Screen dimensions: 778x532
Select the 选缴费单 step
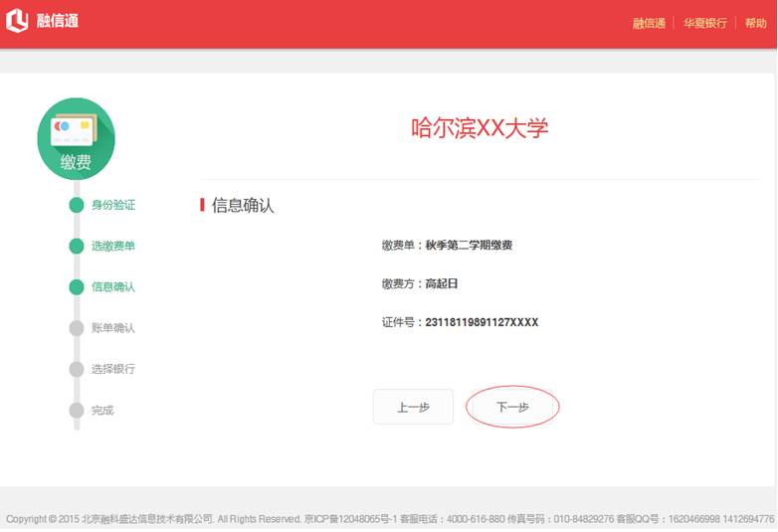pyautogui.click(x=113, y=246)
